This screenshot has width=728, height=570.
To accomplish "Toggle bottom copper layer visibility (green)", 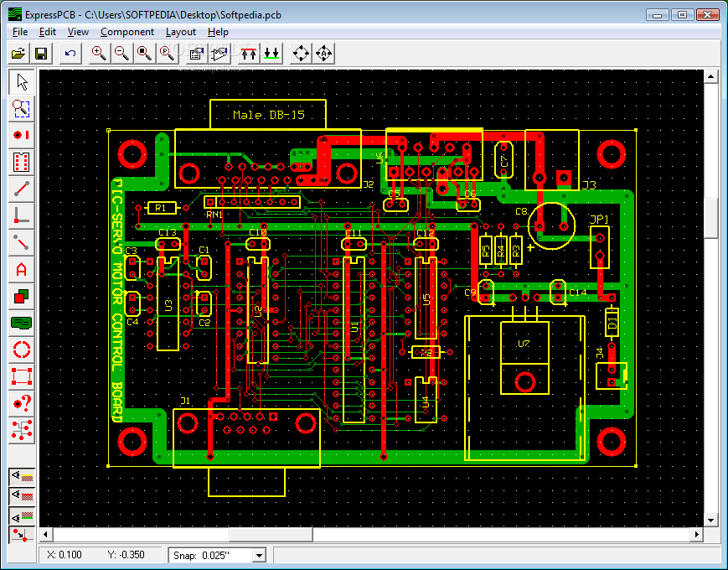I will 22,514.
